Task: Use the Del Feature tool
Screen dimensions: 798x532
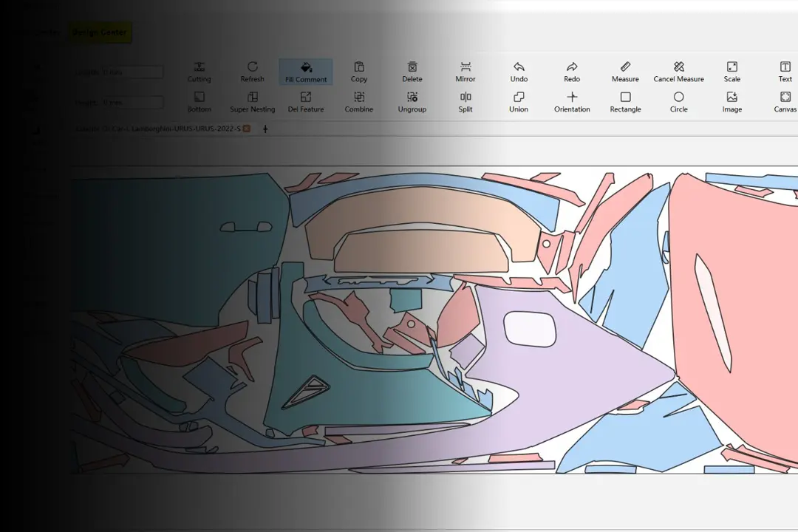Action: coord(306,102)
